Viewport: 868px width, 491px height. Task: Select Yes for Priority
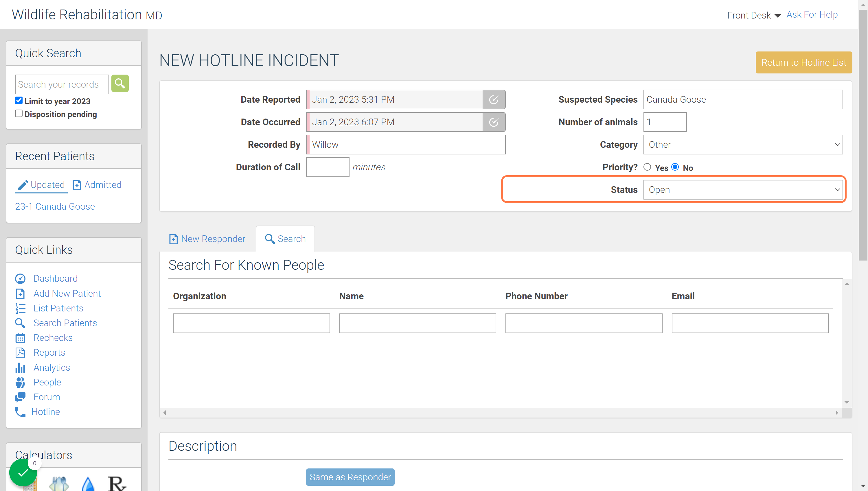coord(647,167)
